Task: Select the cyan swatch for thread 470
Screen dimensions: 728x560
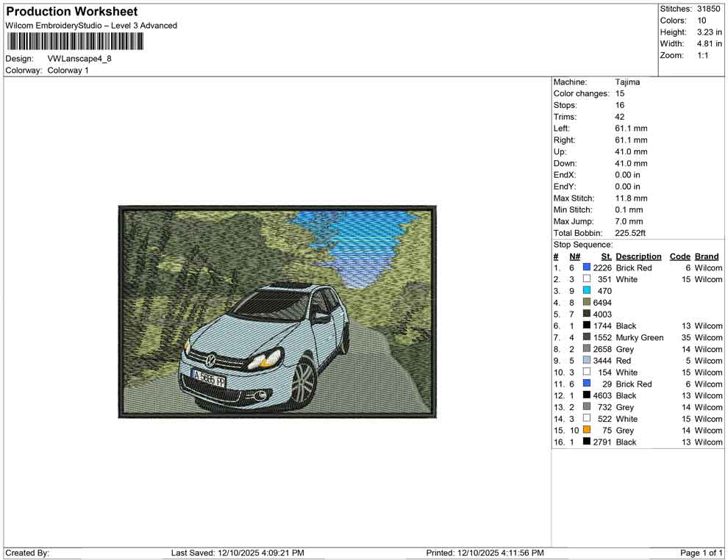Action: coord(585,291)
